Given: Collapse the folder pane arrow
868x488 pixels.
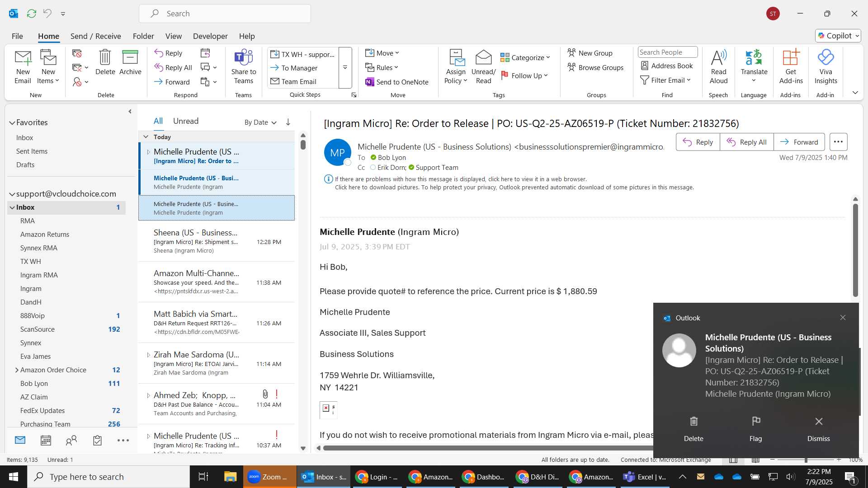Looking at the screenshot, I should 130,111.
